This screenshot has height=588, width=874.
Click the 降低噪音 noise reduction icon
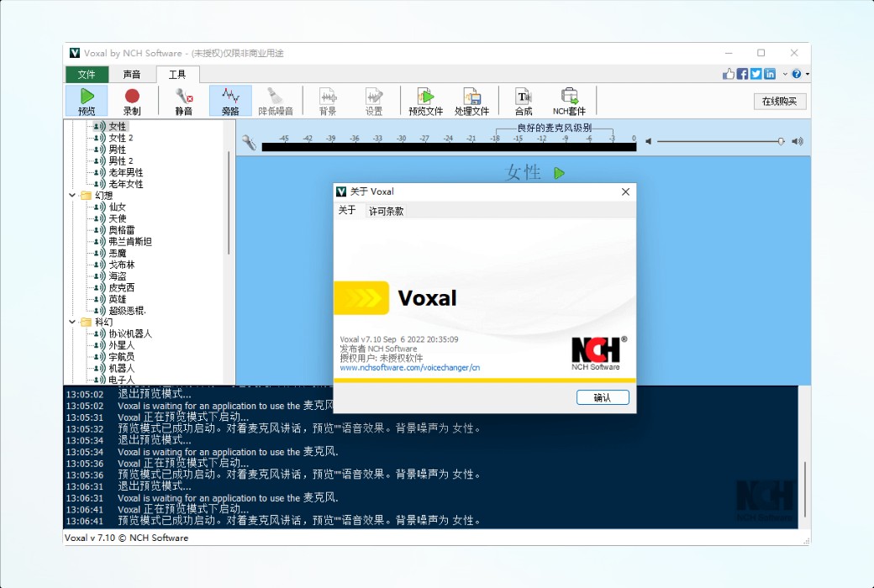[x=276, y=95]
